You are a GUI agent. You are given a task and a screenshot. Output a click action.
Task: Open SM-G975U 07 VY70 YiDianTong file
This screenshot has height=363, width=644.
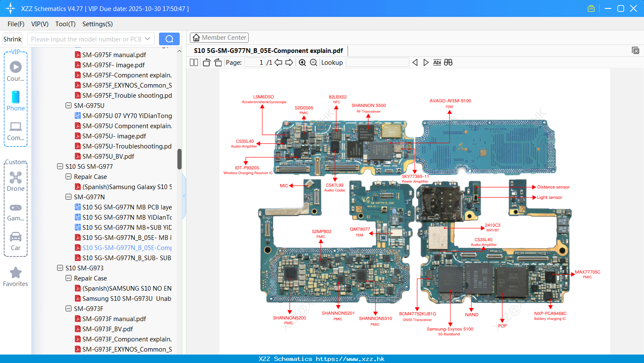[127, 116]
